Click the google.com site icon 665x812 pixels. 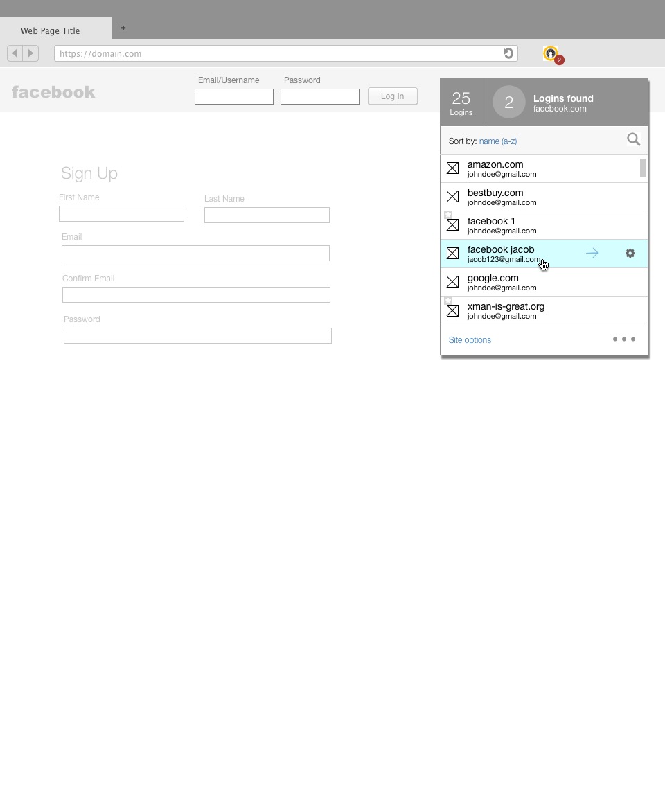click(452, 281)
